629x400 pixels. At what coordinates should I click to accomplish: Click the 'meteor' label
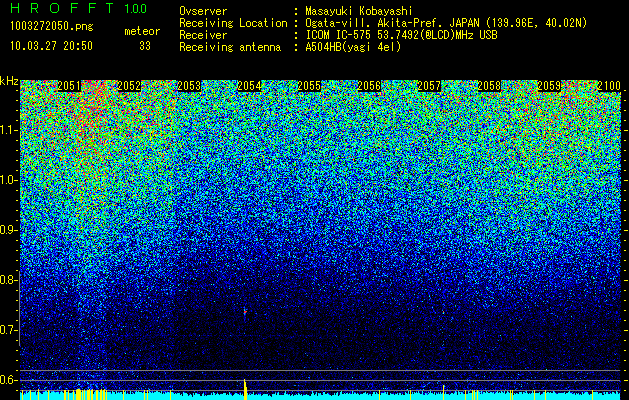[x=142, y=31]
